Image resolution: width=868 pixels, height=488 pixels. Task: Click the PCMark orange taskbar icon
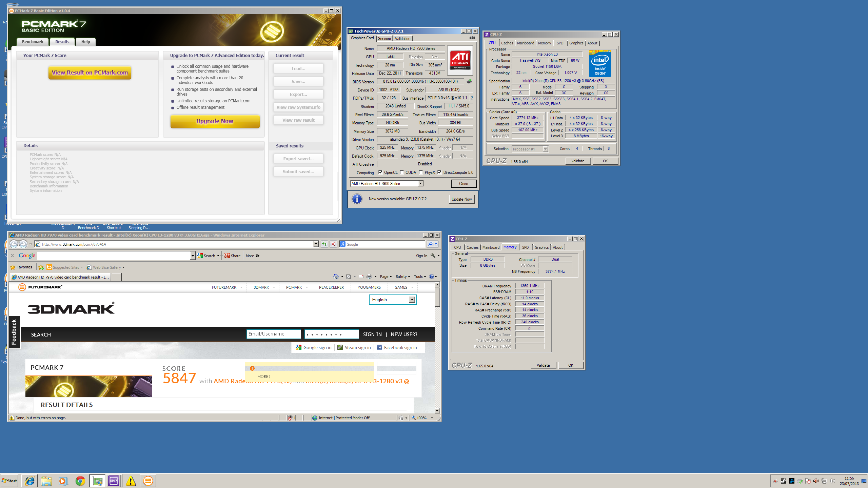point(148,481)
